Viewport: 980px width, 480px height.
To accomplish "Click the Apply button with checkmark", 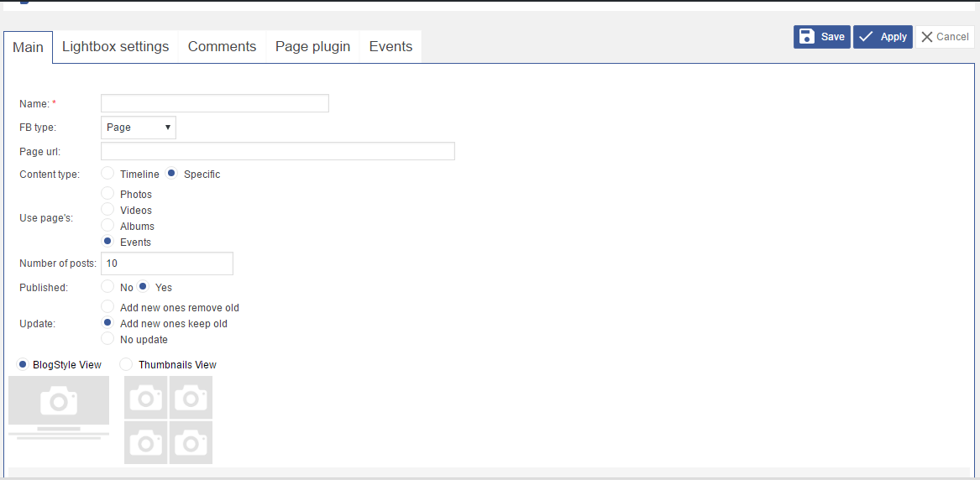I will coord(882,37).
